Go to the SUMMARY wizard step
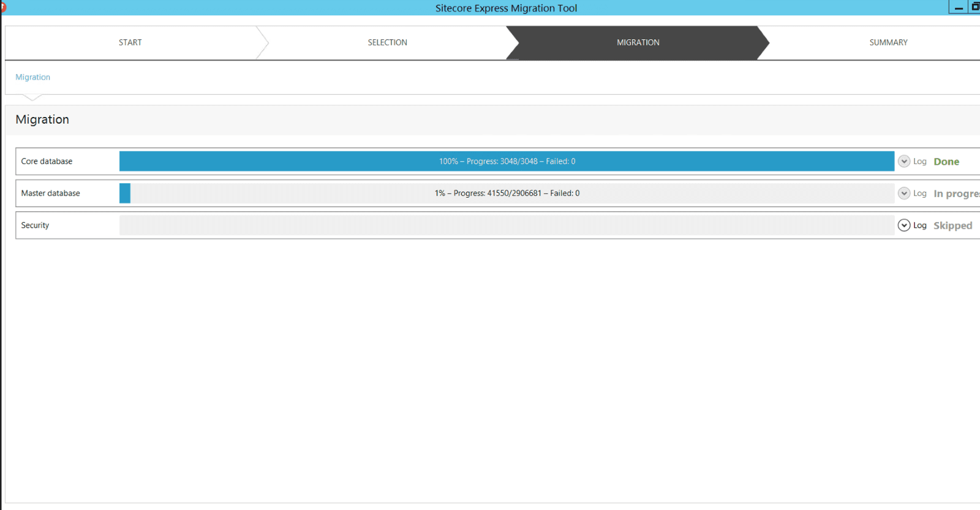Viewport: 980px width, 510px height. click(x=888, y=42)
